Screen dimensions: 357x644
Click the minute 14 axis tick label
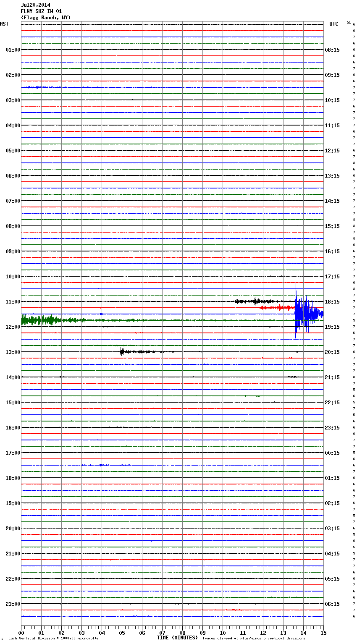tap(304, 633)
